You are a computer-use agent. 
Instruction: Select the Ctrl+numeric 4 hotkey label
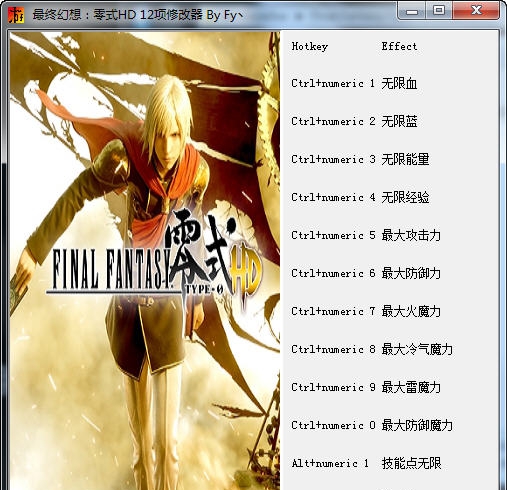point(333,197)
